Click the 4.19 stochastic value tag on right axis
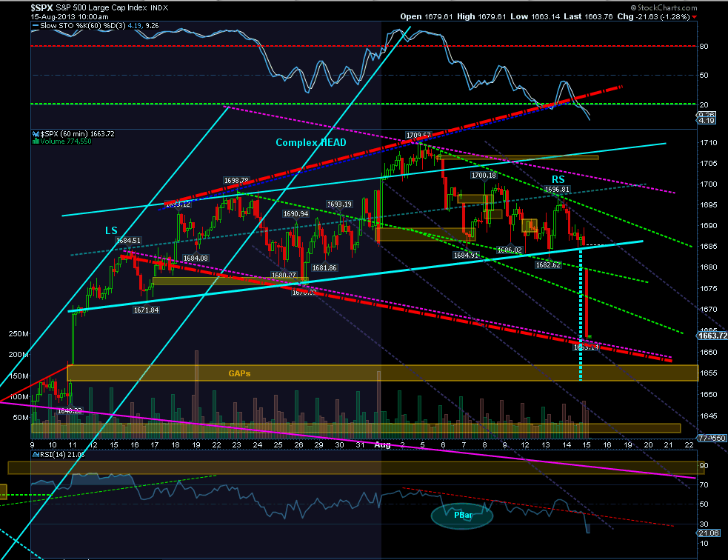 pos(707,120)
